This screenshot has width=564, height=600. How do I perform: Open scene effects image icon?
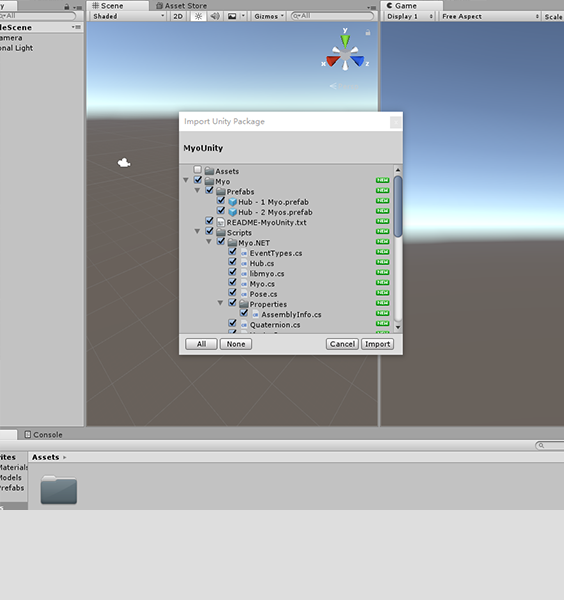[x=232, y=16]
